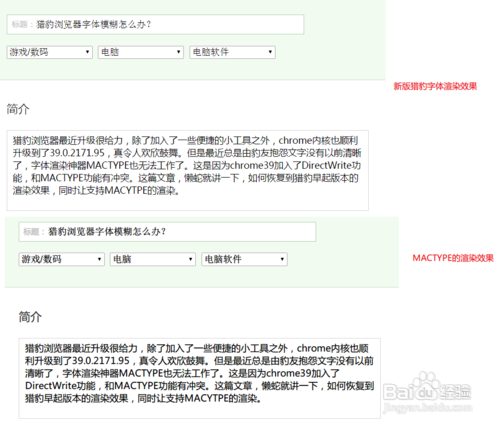Open the lower 电脑软件 dropdown in the MACTYPE sample
This screenshot has width=500, height=425.
click(244, 259)
